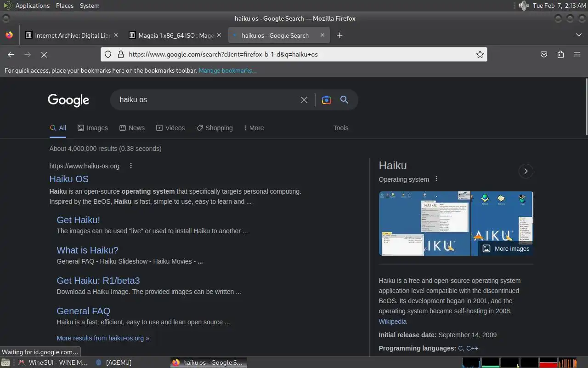Click the volume speaker icon

click(x=524, y=6)
